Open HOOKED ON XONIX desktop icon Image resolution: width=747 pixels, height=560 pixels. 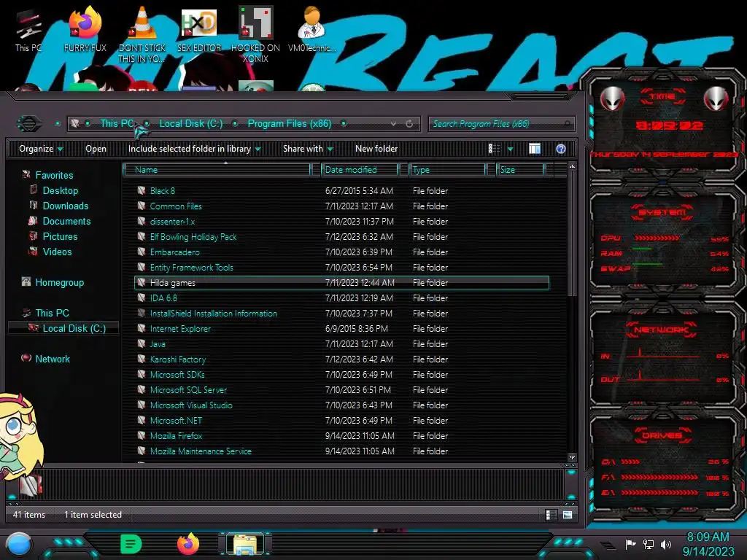pyautogui.click(x=255, y=34)
